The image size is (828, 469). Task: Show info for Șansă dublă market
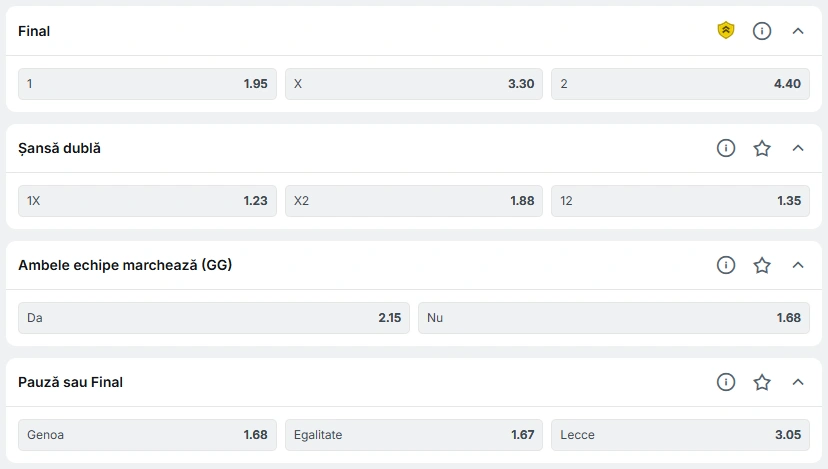[726, 148]
